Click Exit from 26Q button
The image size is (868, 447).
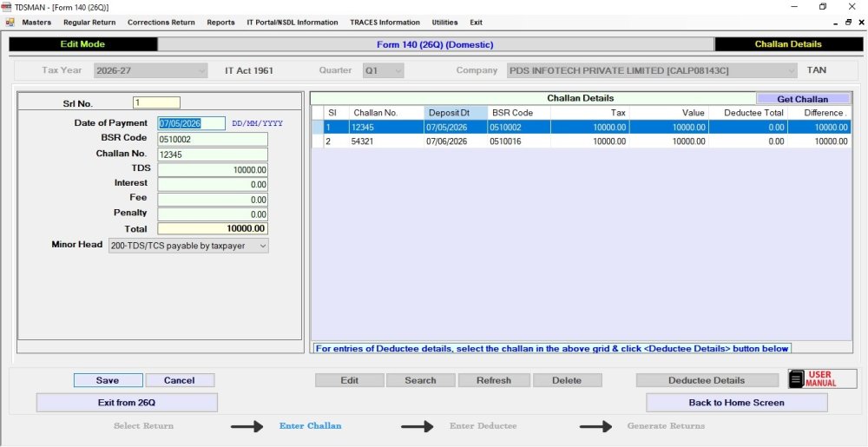pos(127,403)
